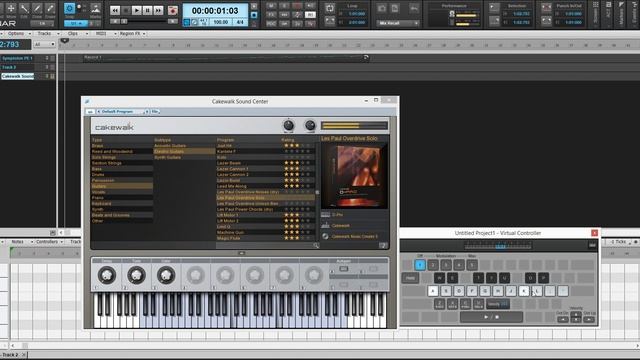Toggle the Snap to grid button

(69, 9)
